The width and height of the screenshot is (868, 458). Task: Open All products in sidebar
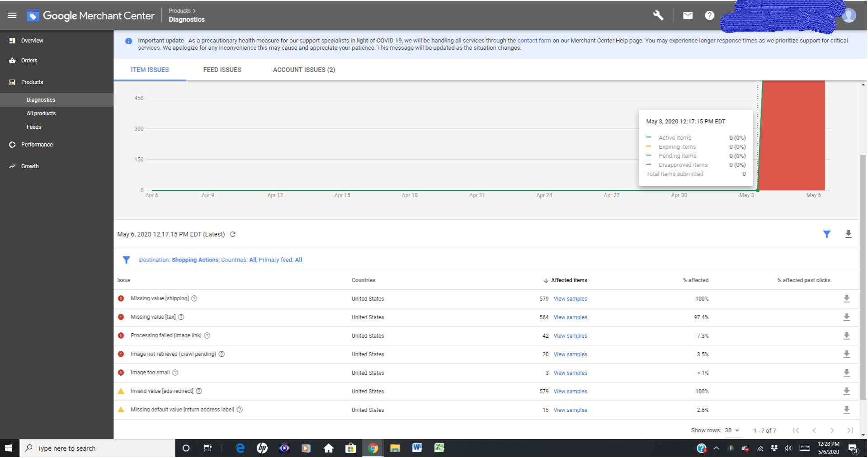click(41, 113)
